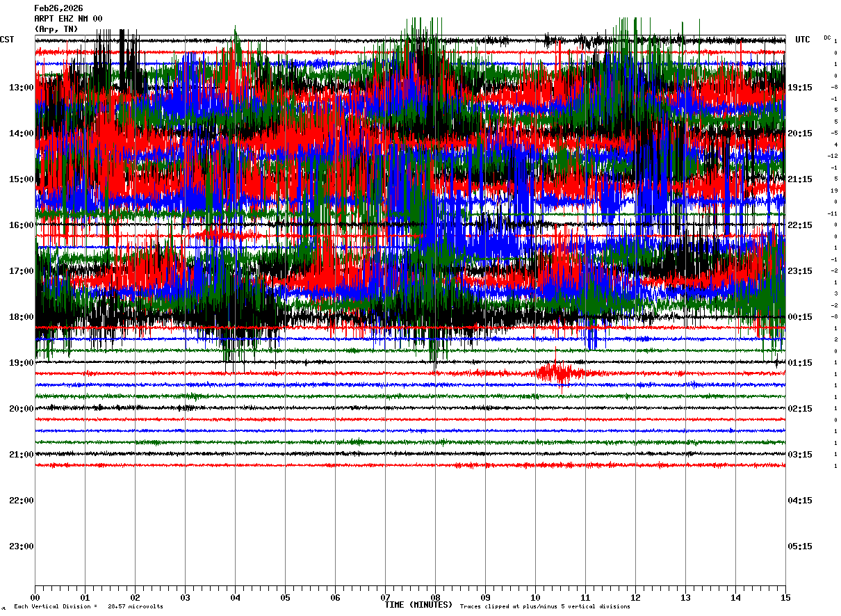This screenshot has width=841, height=616.
Task: Select the DC column header
Action: 827,38
